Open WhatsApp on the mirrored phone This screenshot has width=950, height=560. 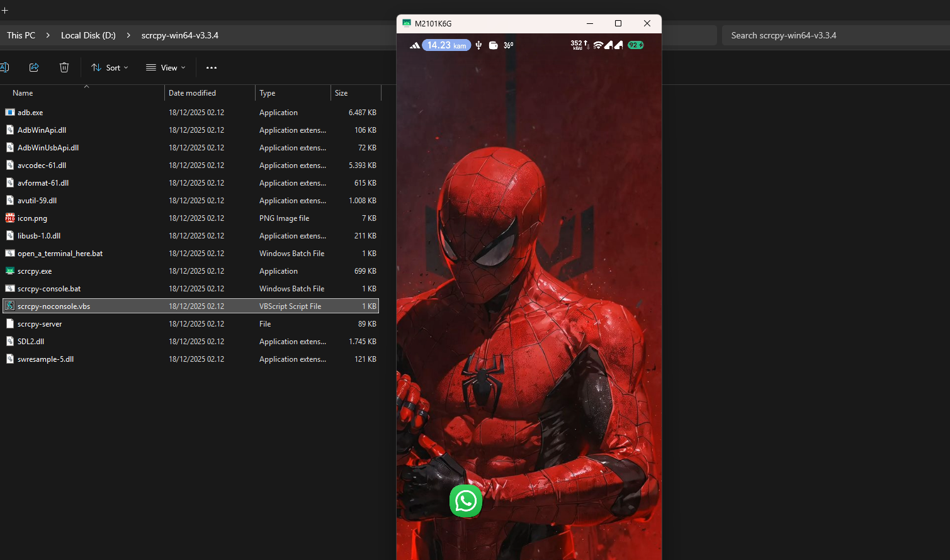pos(466,501)
